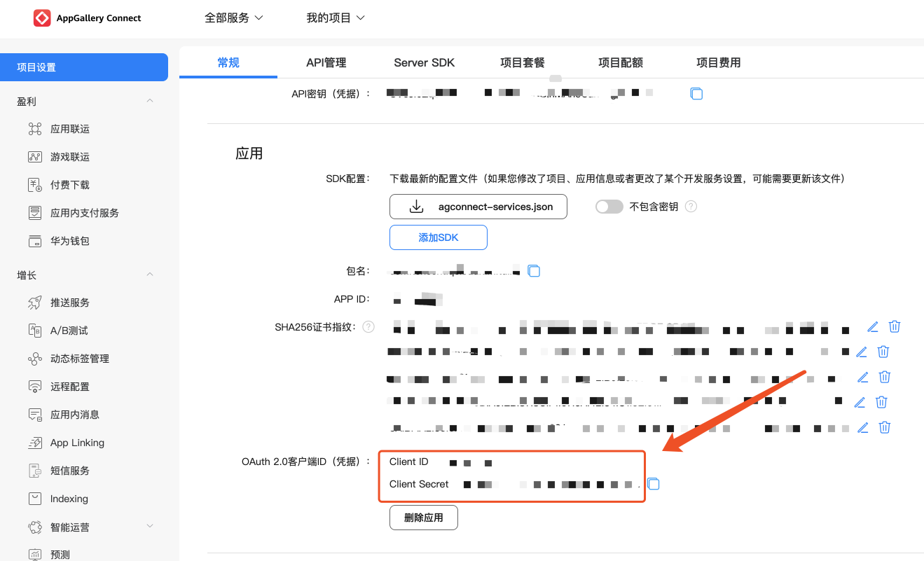924x561 pixels.
Task: Open the 项目配额 tab
Action: point(621,62)
